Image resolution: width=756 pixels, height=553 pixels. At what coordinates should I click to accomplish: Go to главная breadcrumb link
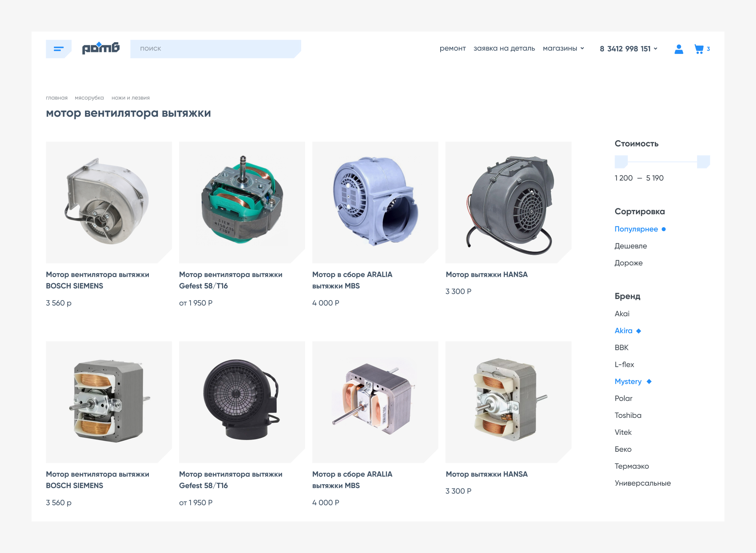(57, 98)
